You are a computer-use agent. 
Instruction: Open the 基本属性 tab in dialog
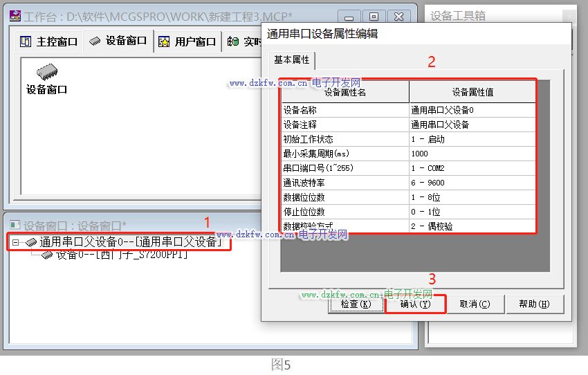[x=291, y=60]
